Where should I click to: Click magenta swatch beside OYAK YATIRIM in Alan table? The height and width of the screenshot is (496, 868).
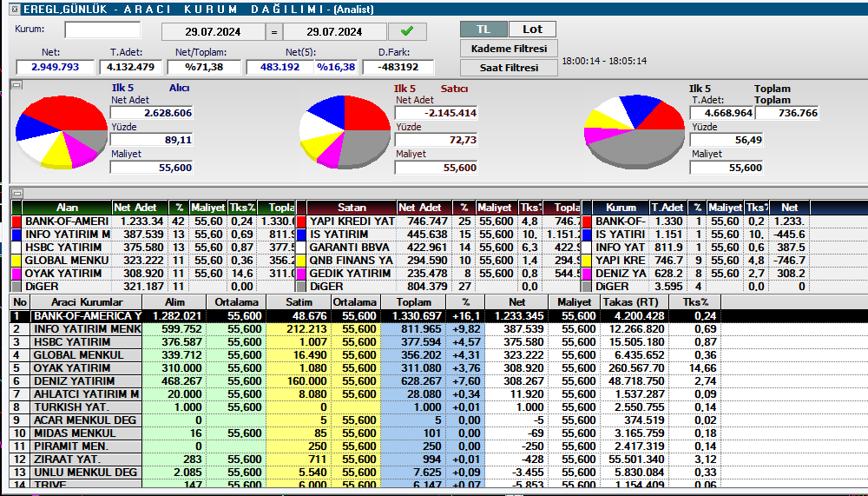click(16, 274)
